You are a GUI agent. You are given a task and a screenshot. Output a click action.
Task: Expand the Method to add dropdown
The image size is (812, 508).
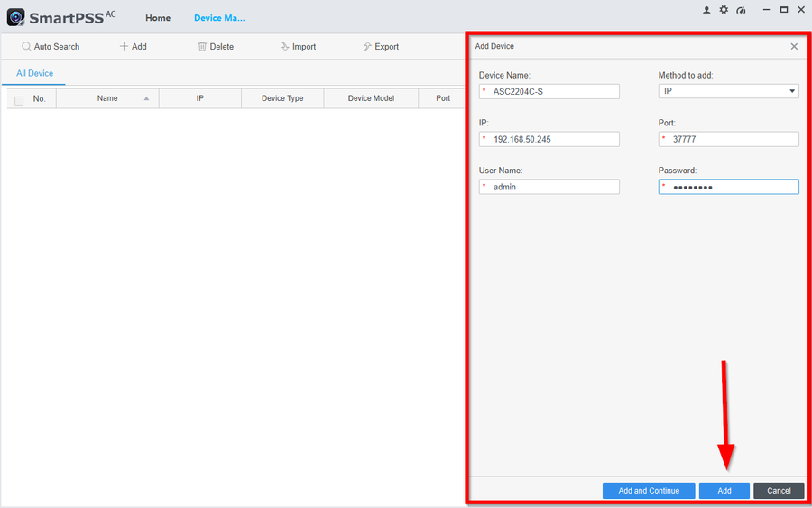pyautogui.click(x=728, y=91)
